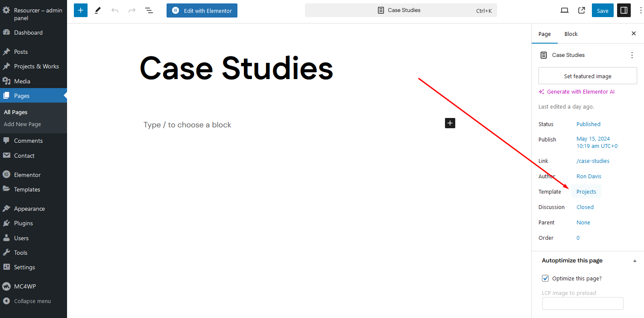Open the block inserter plus button in toolbar
The image size is (644, 318).
(x=81, y=10)
